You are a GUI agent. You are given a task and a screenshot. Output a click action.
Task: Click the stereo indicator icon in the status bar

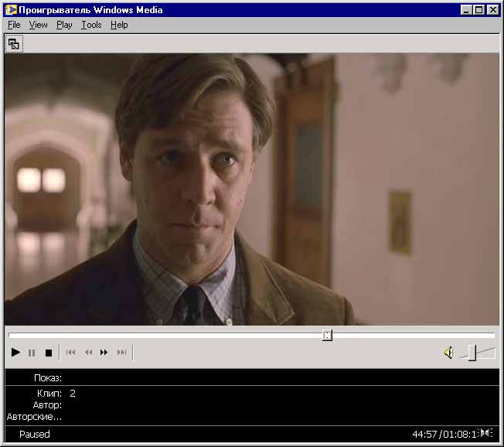485,433
